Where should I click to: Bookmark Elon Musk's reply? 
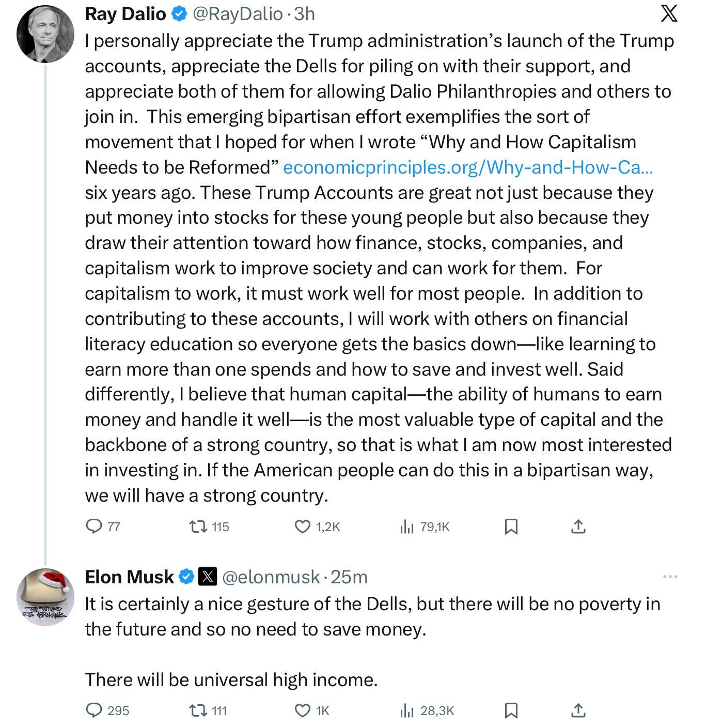[x=511, y=710]
